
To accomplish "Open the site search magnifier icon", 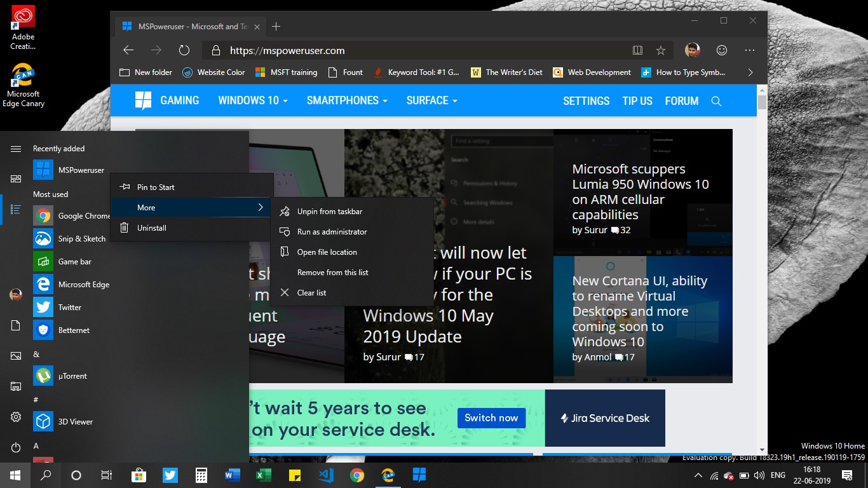I will (716, 101).
